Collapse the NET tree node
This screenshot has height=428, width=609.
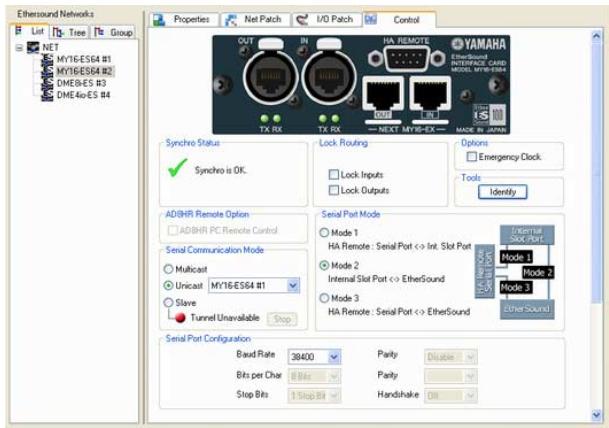tap(19, 48)
